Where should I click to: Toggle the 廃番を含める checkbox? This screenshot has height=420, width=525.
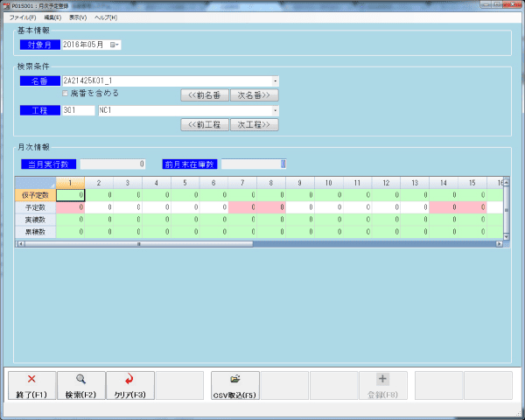(66, 93)
